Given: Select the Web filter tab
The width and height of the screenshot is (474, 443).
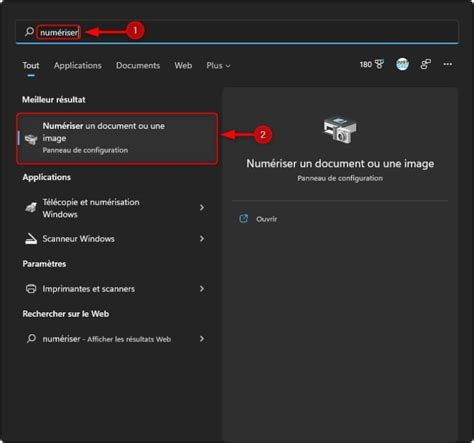Looking at the screenshot, I should (x=183, y=66).
